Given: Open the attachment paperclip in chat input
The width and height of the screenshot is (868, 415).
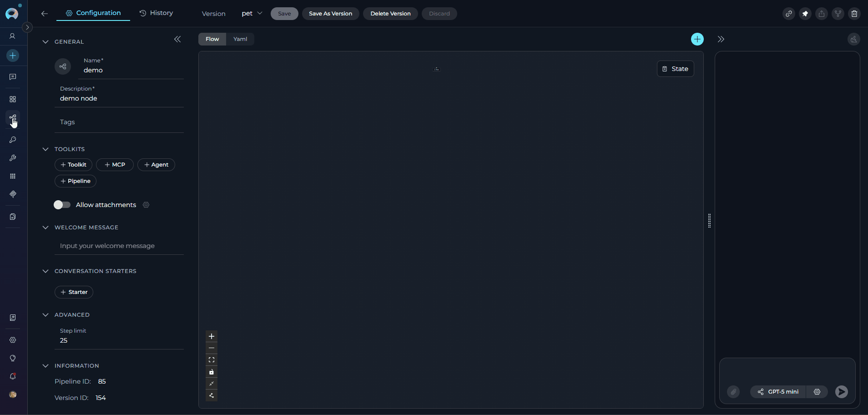Looking at the screenshot, I should [x=733, y=392].
